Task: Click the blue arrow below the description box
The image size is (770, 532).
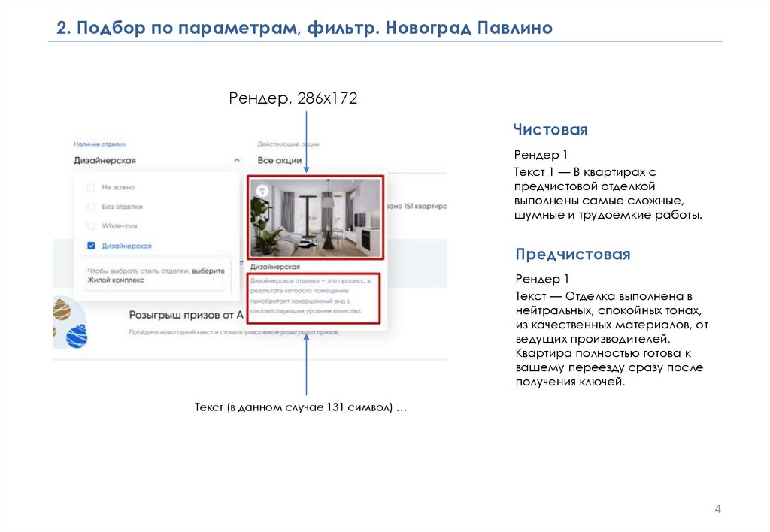Action: point(307,364)
